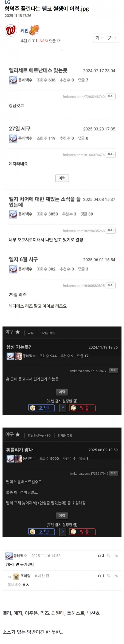Click the flaming leaf badge beside 케인
This screenshot has width=124, height=644.
35,30
